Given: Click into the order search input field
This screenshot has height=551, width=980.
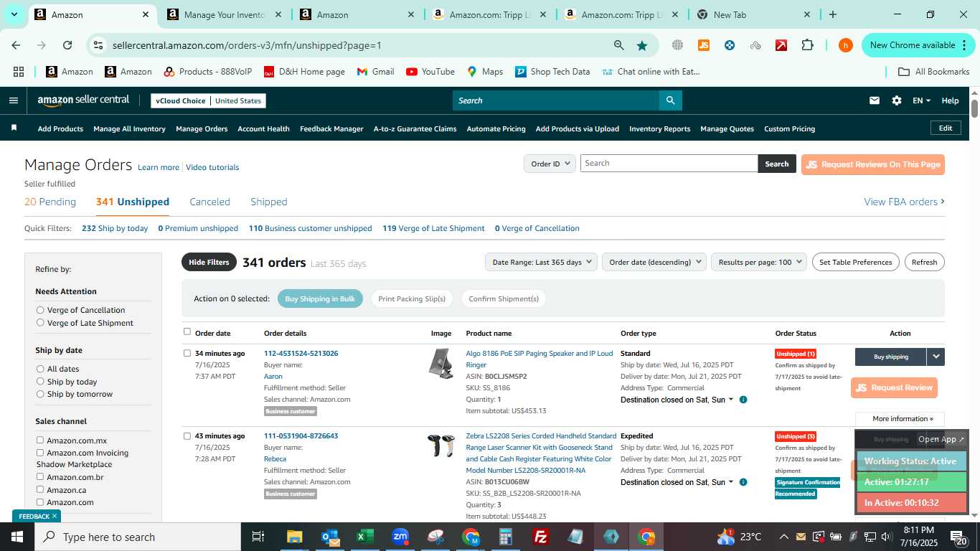Looking at the screenshot, I should [x=669, y=164].
